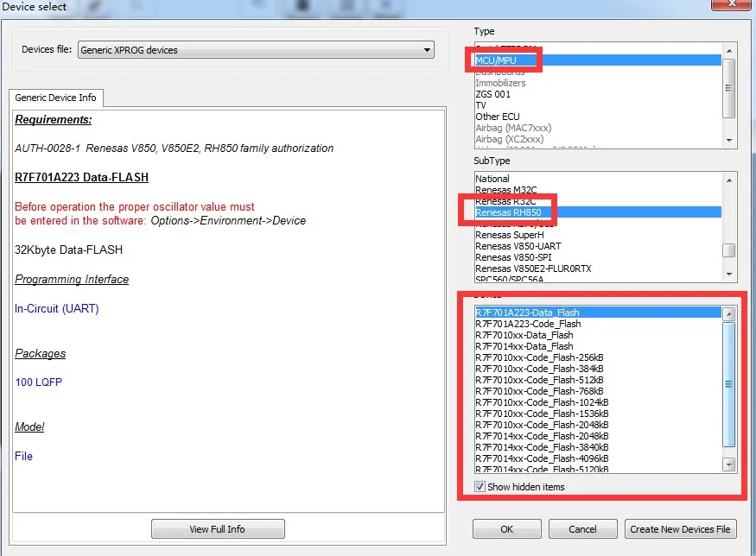This screenshot has width=756, height=556.
Task: Click View Full Info button
Action: (x=218, y=529)
